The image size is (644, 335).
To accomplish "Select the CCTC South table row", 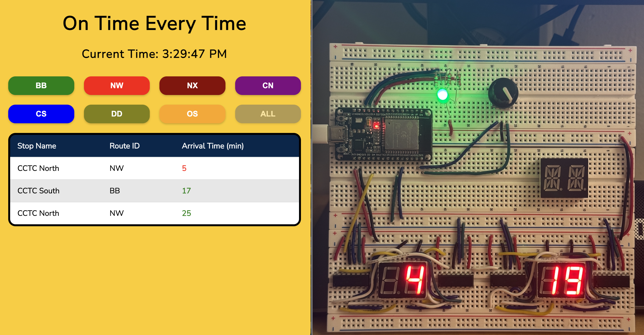I will [x=38, y=191].
